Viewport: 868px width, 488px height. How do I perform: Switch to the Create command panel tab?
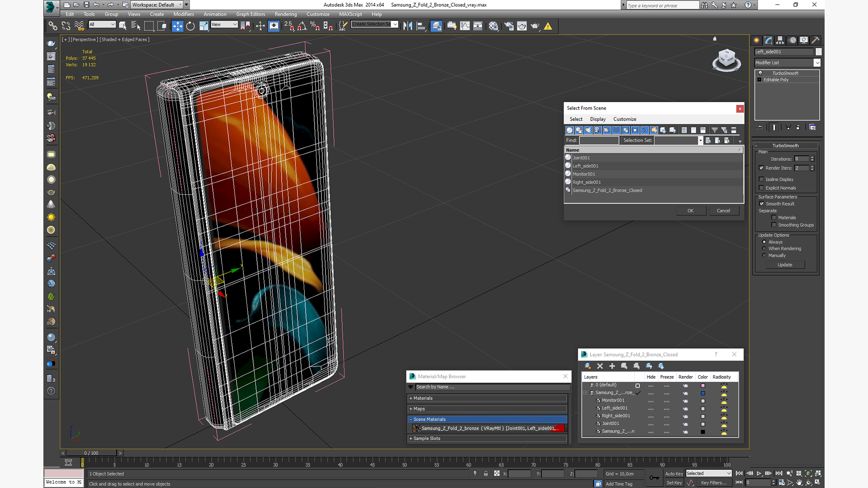pyautogui.click(x=756, y=40)
